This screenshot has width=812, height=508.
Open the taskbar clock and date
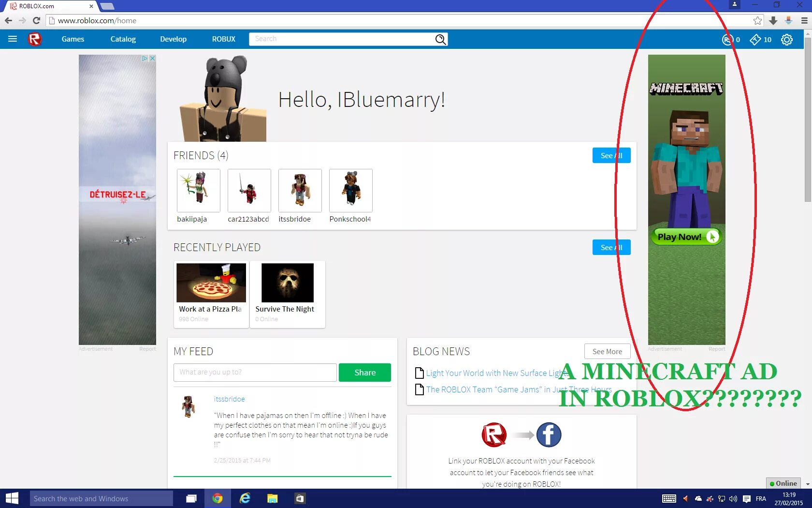click(789, 499)
